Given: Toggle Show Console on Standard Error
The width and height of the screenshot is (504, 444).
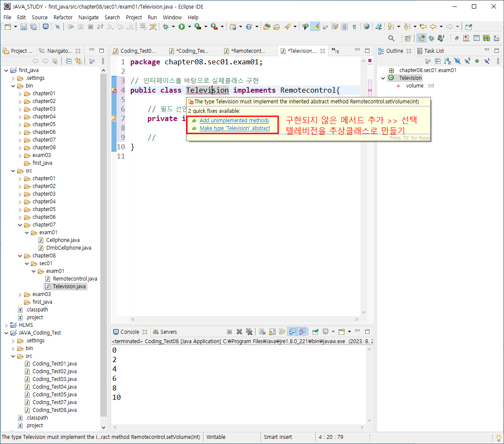Looking at the screenshot, I should pyautogui.click(x=303, y=332).
